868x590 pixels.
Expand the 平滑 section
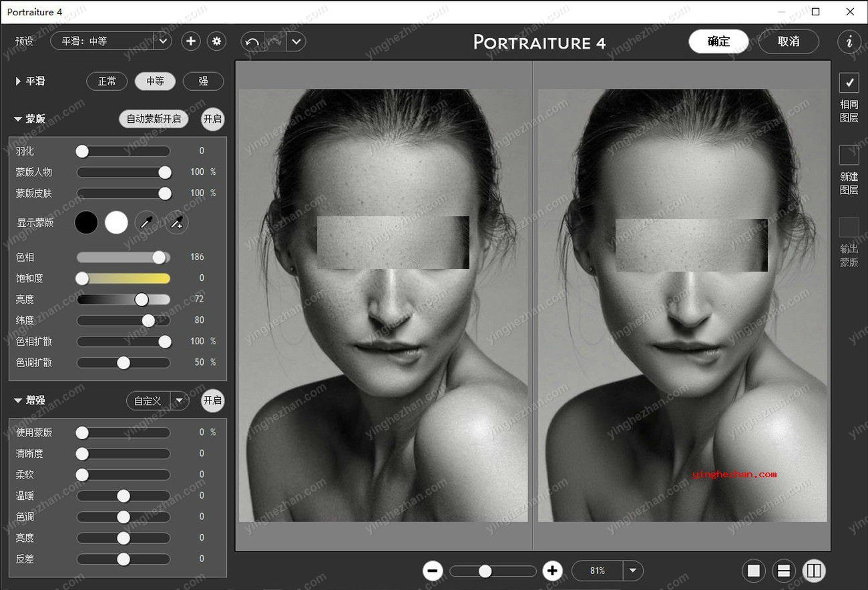point(19,81)
